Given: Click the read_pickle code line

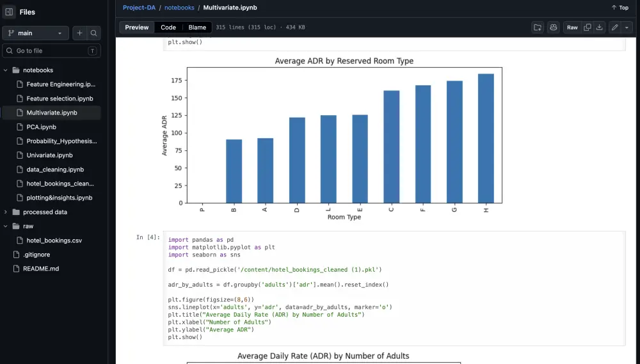Looking at the screenshot, I should pos(275,270).
